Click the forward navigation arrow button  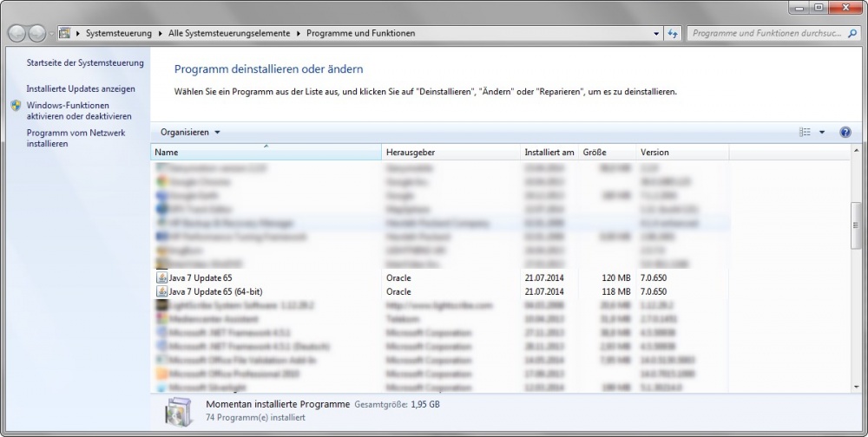tap(37, 33)
